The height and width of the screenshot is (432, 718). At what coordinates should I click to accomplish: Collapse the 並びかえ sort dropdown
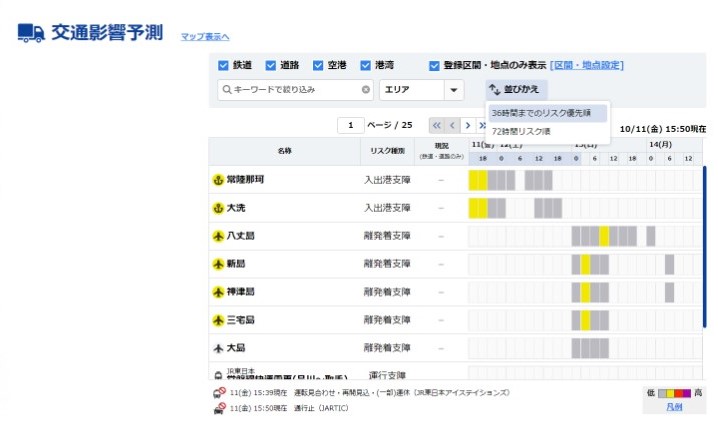pyautogui.click(x=515, y=90)
